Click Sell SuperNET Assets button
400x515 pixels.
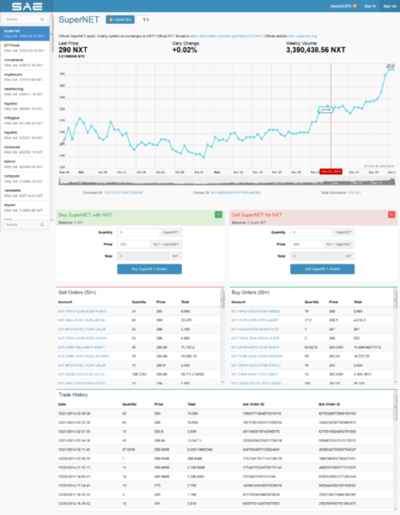click(322, 269)
